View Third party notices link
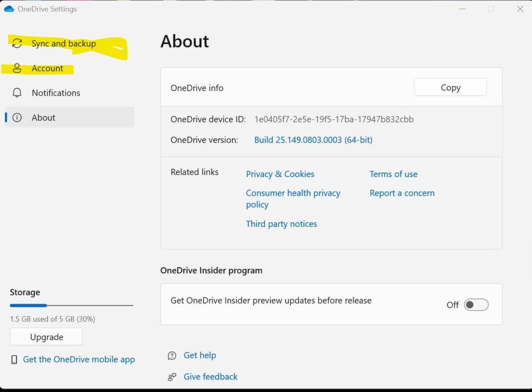Viewport: 532px width, 392px height. pyautogui.click(x=282, y=224)
